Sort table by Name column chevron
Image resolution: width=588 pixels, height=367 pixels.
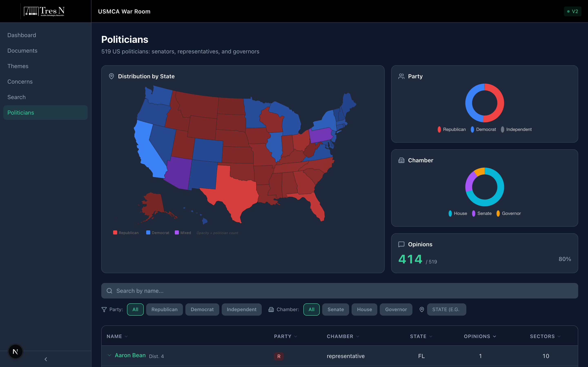coord(126,336)
